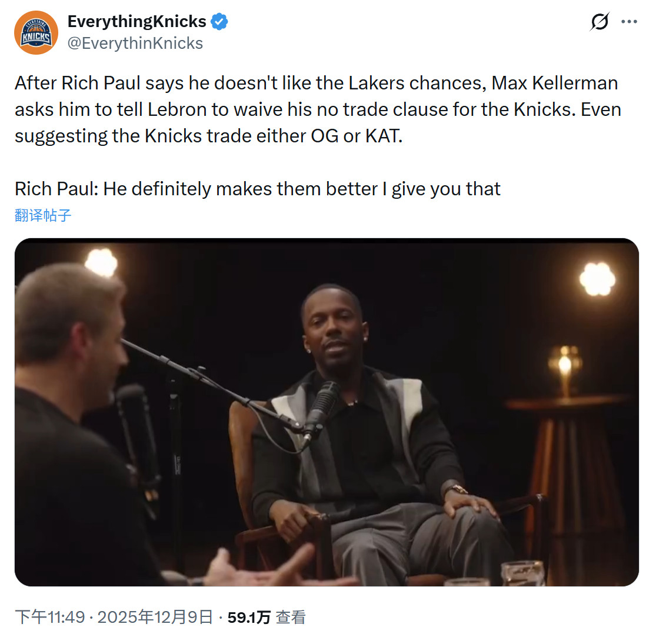Image resolution: width=656 pixels, height=644 pixels.
Task: Click the 下午11:49 post timestamp
Action: tap(50, 617)
